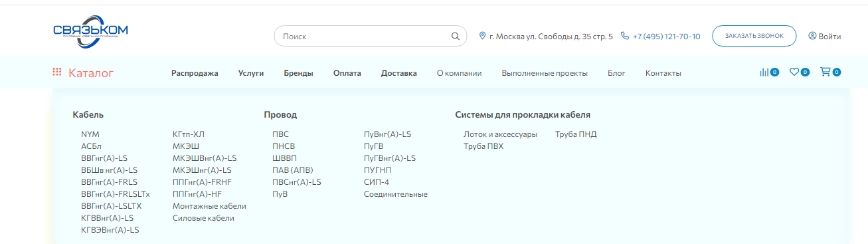Screen dimensions: 868x244
Task: Open the favorites heart icon
Action: [x=794, y=72]
